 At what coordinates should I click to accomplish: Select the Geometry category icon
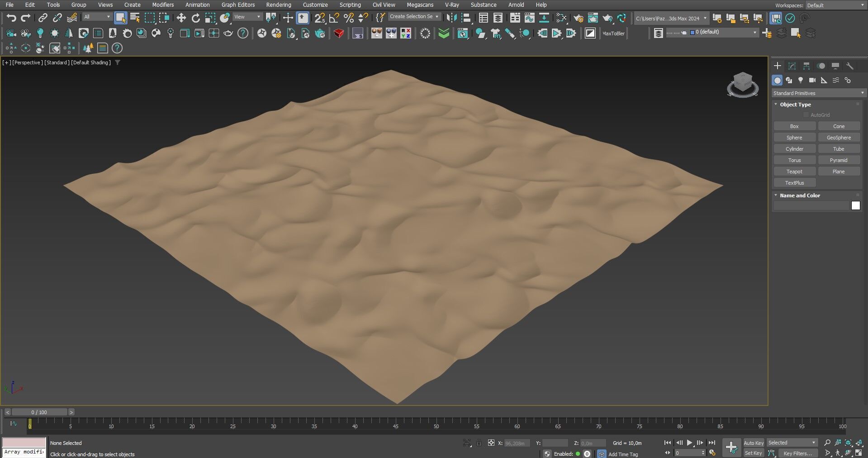[x=777, y=80]
